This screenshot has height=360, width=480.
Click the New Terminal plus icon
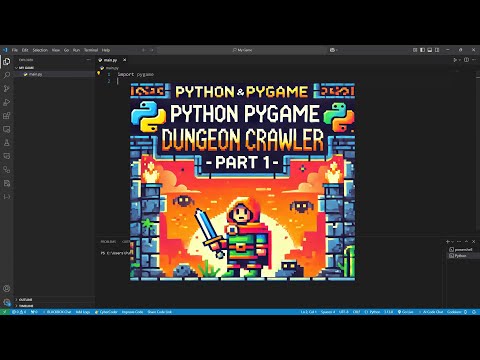pyautogui.click(x=448, y=241)
